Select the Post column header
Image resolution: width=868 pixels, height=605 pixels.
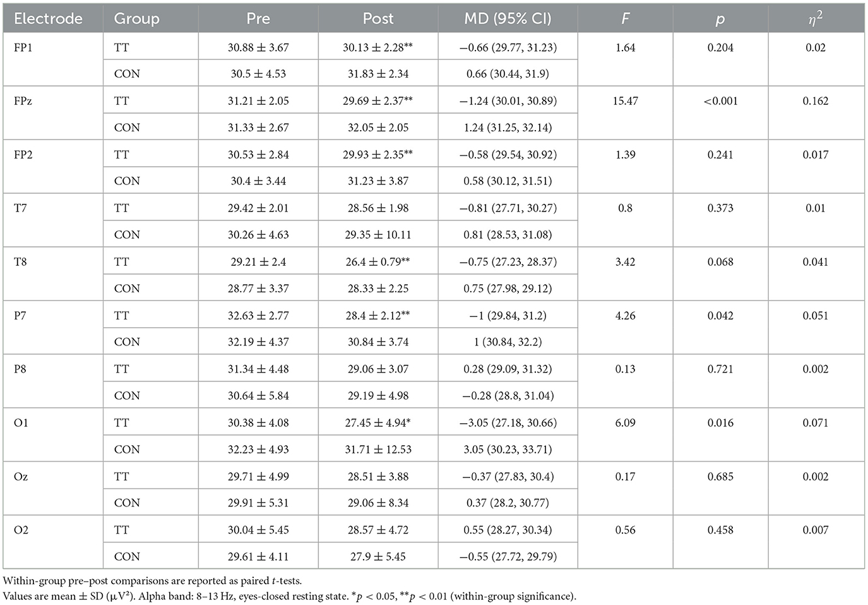point(378,19)
